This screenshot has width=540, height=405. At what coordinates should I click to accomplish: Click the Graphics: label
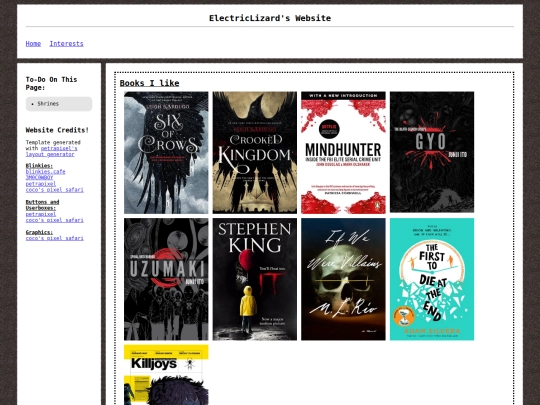coord(39,232)
